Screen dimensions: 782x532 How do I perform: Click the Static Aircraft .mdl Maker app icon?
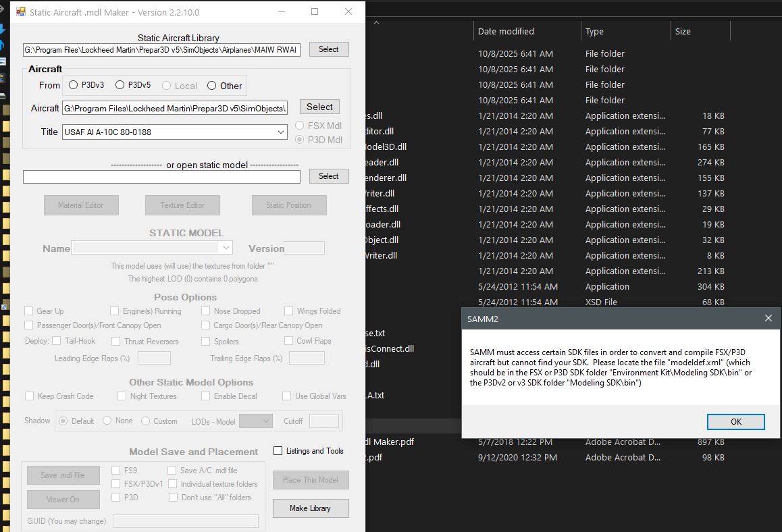20,12
